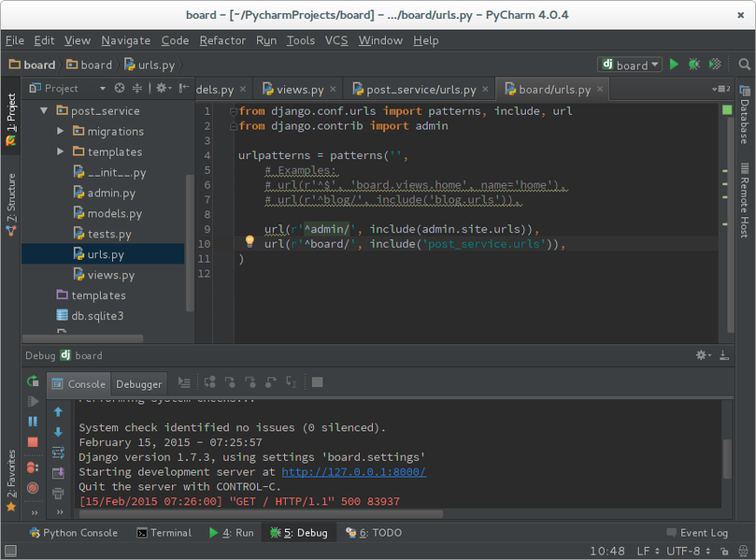Change file encoding UTF-8 in status bar
Viewport: 756px width, 560px height.
point(688,551)
